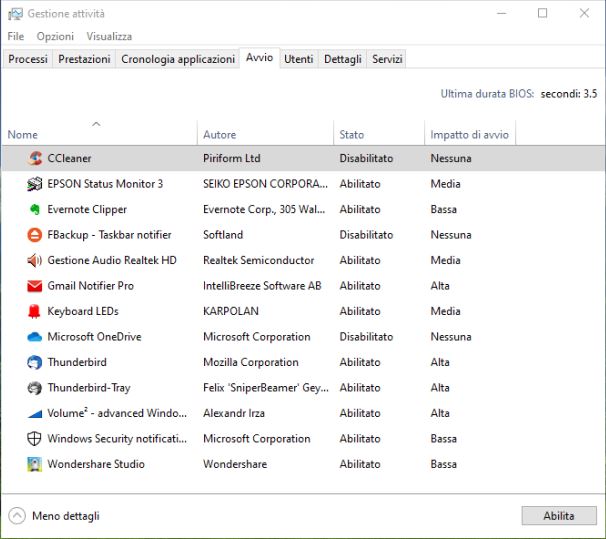Click the Evernote Clipper elephant icon
Image resolution: width=606 pixels, height=539 pixels.
(34, 209)
